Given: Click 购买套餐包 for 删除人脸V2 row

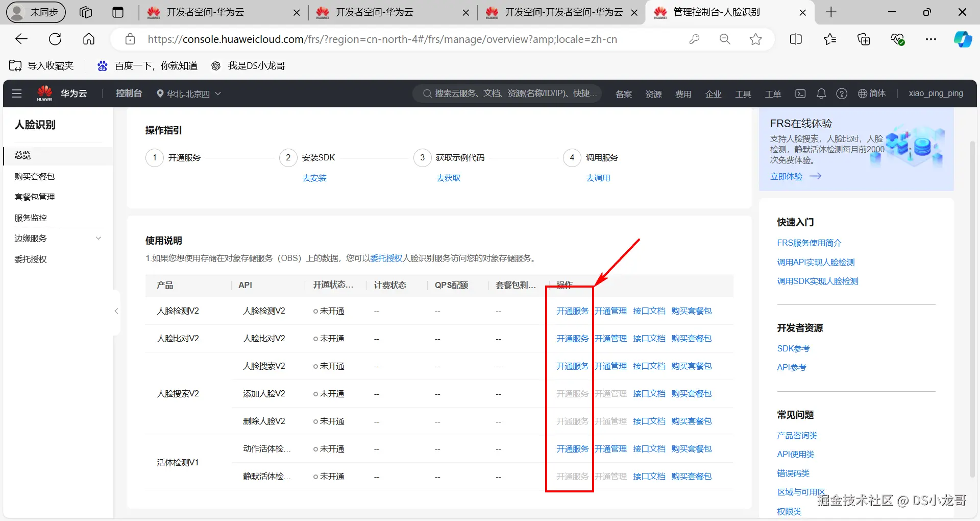Looking at the screenshot, I should tap(692, 421).
